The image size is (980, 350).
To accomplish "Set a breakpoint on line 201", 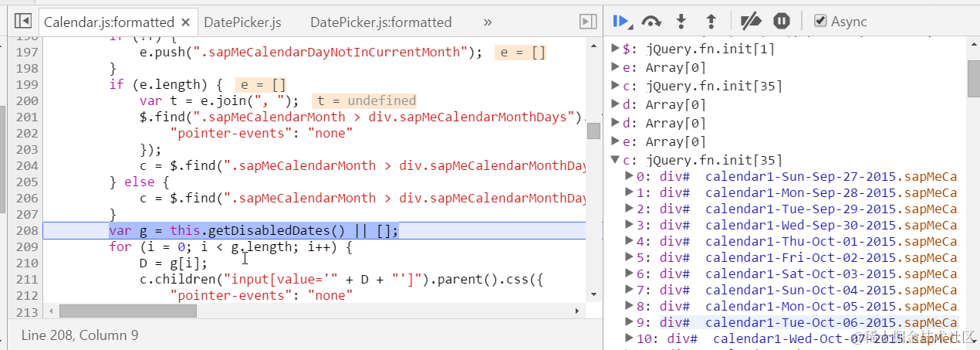I will (27, 117).
